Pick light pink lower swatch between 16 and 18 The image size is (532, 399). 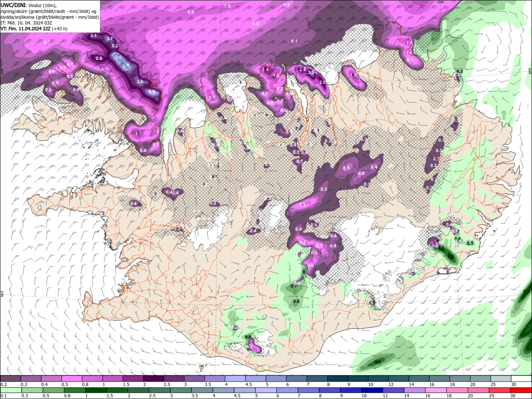(x=435, y=390)
